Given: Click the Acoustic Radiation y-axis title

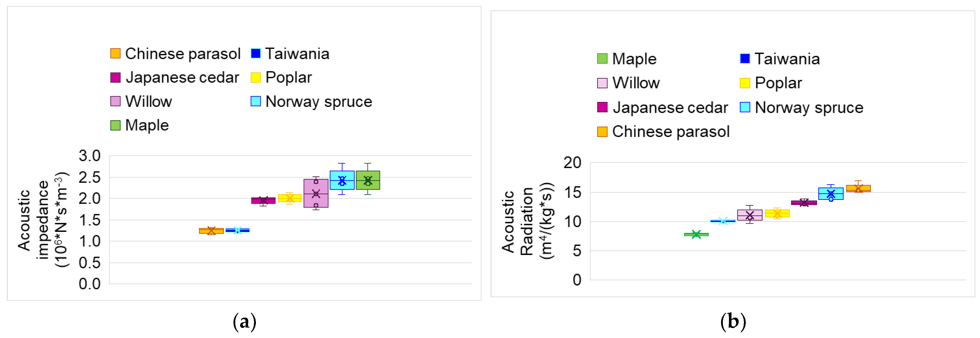Looking at the screenshot, I should click(527, 222).
